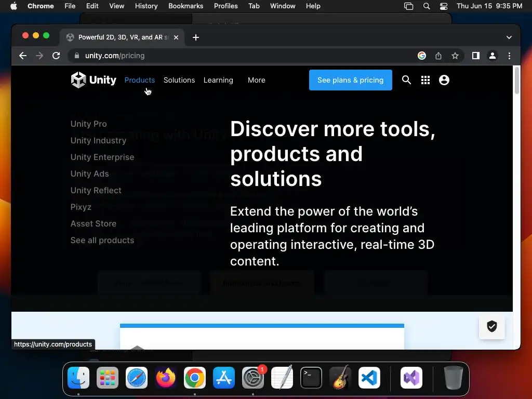Open the Pixyz link
Viewport: 532px width, 399px height.
click(81, 207)
